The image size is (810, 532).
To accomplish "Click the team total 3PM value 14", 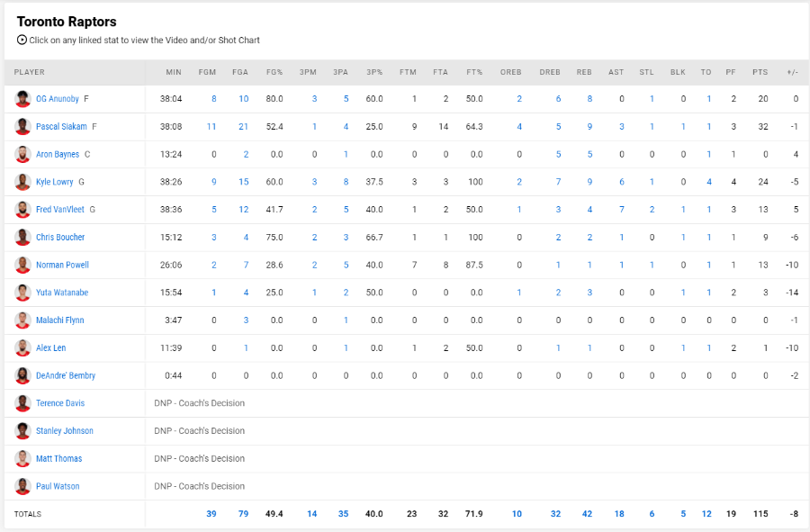I will click(312, 514).
